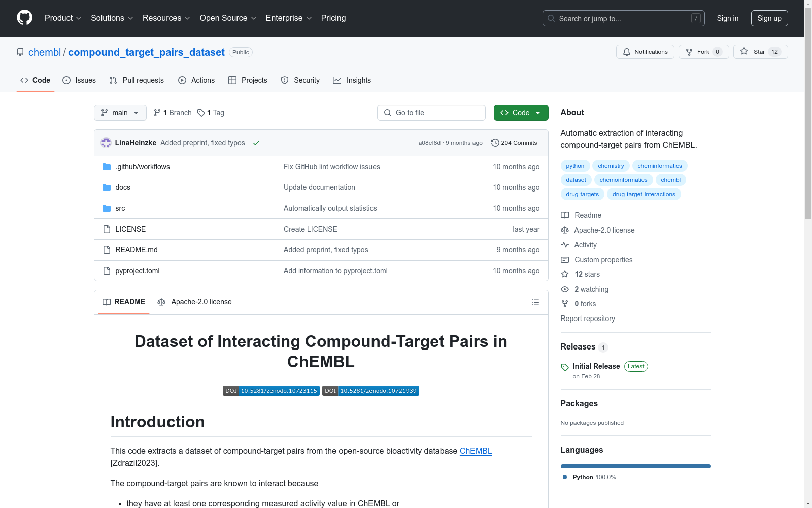The image size is (812, 508).
Task: Click the star icon beside Star
Action: click(x=744, y=51)
